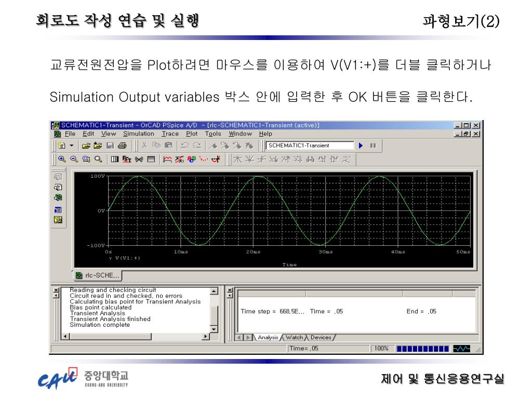Click the Undo arrow icon
The width and height of the screenshot is (532, 399).
click(x=185, y=145)
